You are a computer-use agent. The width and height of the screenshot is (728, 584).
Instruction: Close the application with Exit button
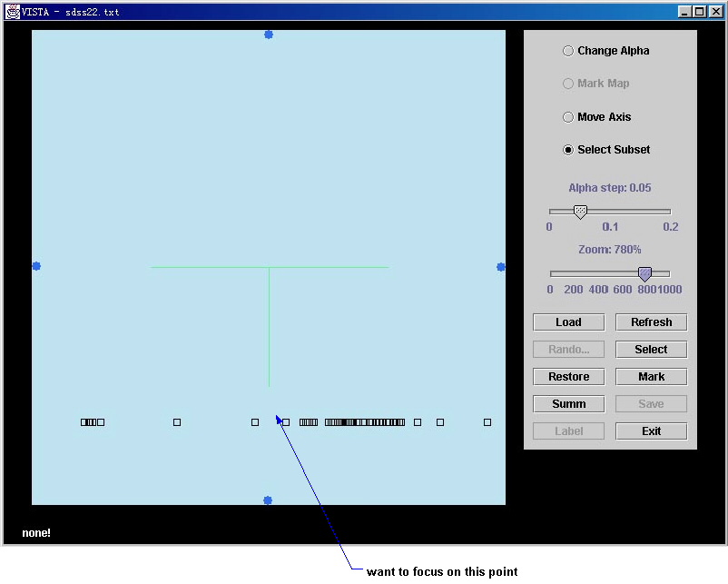coord(651,431)
